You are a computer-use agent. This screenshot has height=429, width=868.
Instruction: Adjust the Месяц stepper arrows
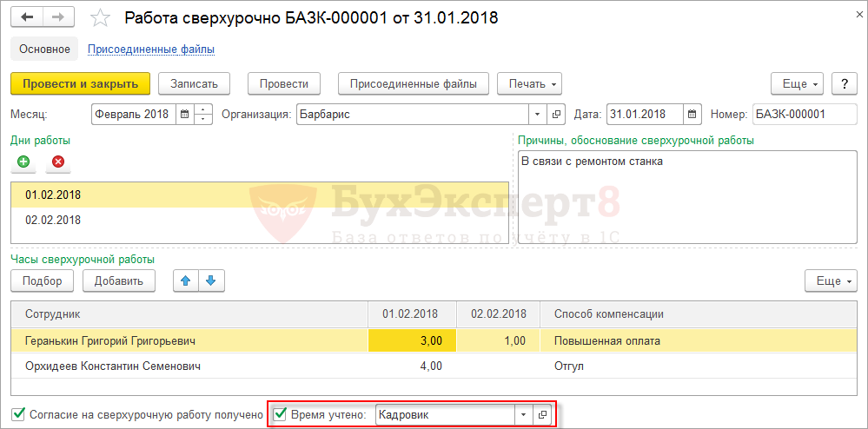click(x=204, y=115)
